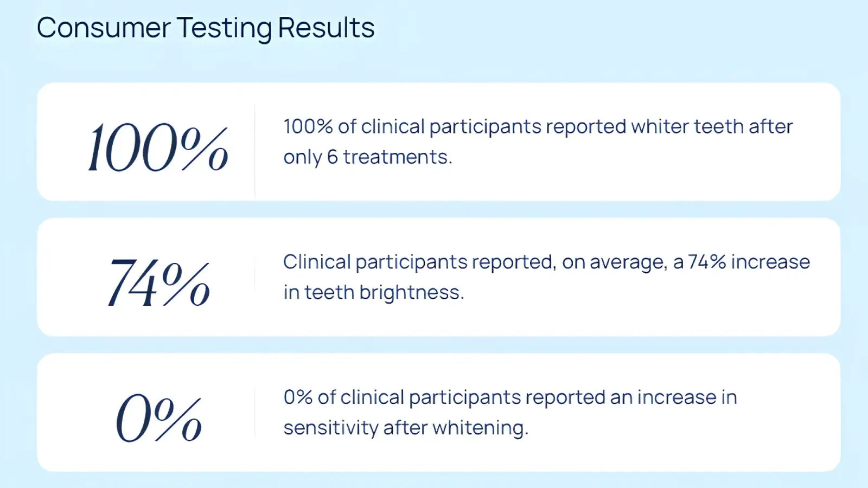Select the large italic 0% statistic
Screen dimensions: 868x488
coord(158,418)
